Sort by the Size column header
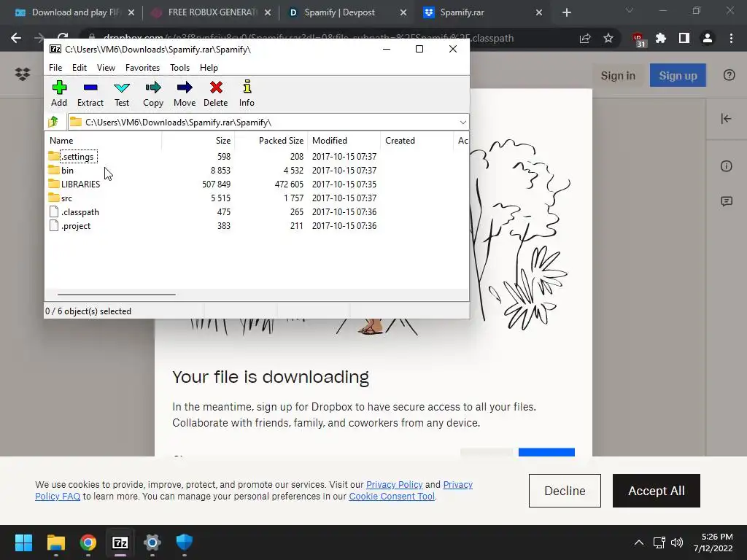Screen dimensions: 747x560 pos(198,141)
